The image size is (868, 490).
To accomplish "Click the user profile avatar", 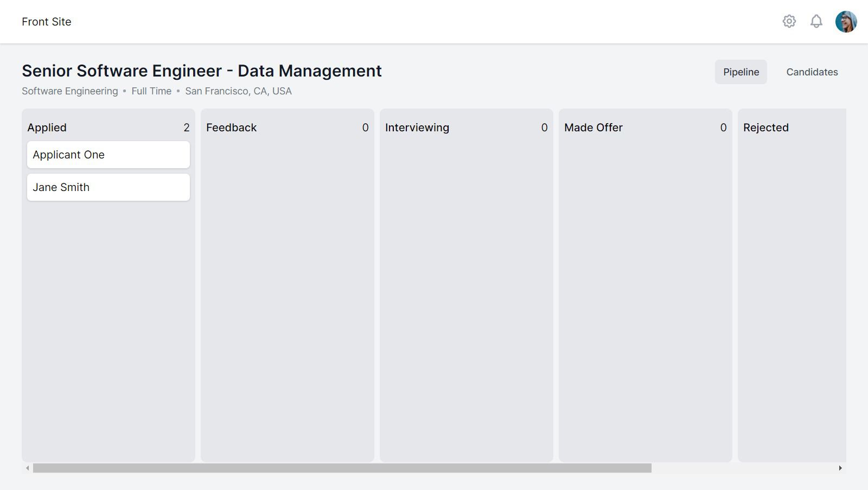I will [845, 22].
